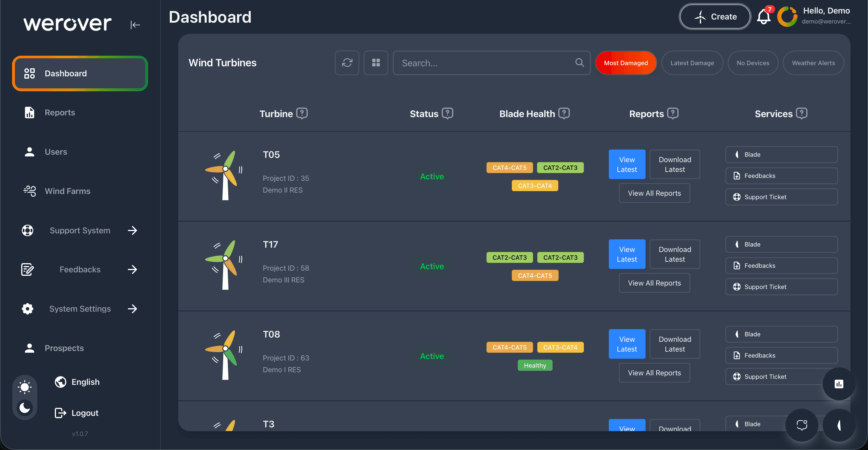Screen dimensions: 868x450
Task: Click the T08 turbine image
Action: point(224,355)
